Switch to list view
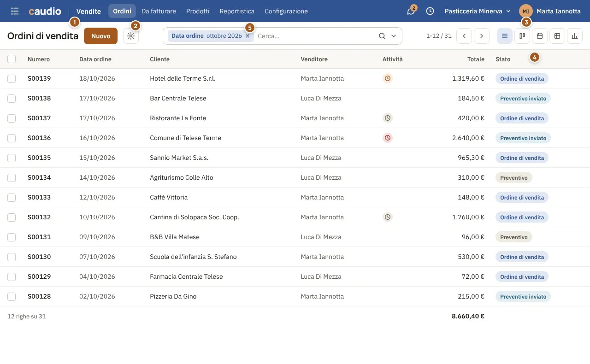Image resolution: width=590 pixels, height=364 pixels. point(505,36)
